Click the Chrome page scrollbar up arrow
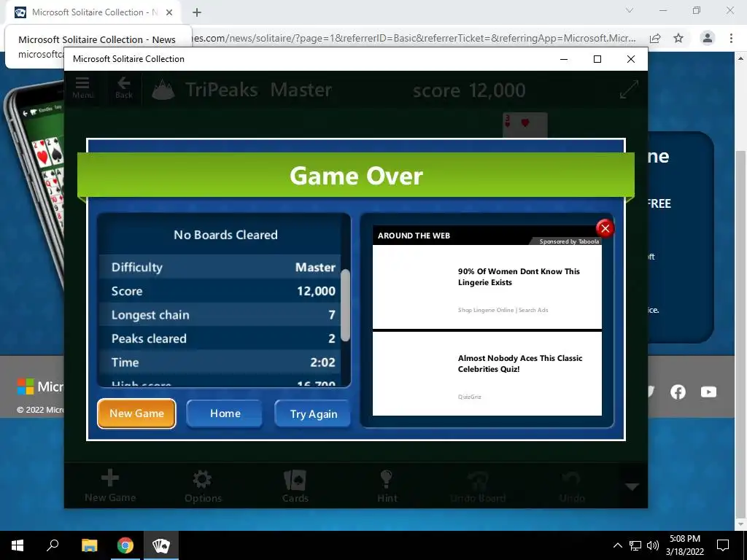Viewport: 747px width, 560px height. (741, 58)
